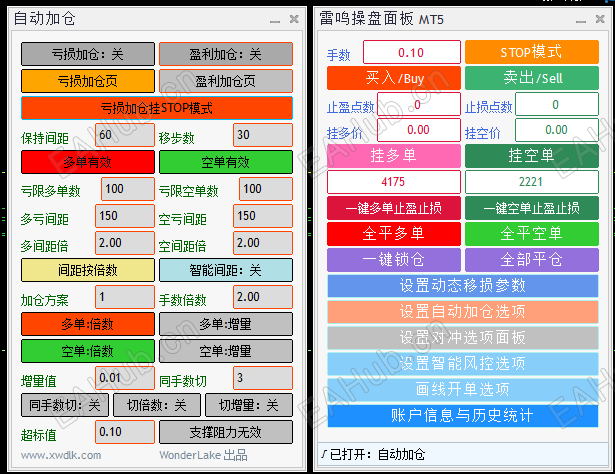Edit 挂空价 price field
The height and width of the screenshot is (474, 615).
click(x=557, y=130)
